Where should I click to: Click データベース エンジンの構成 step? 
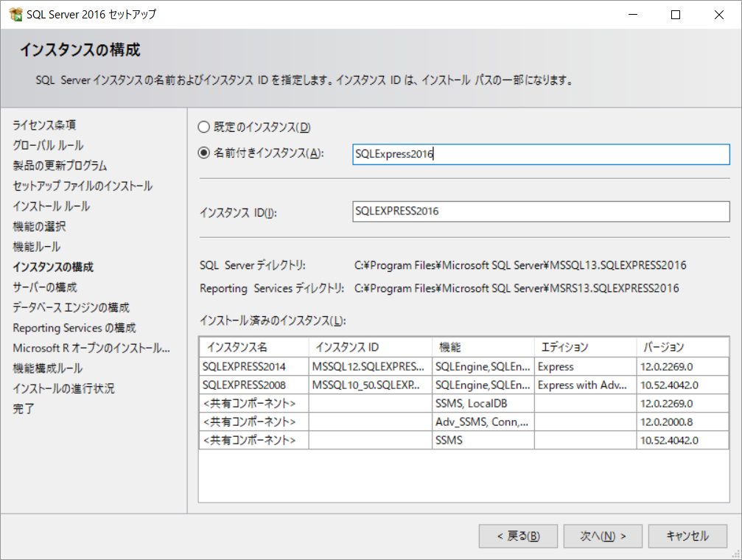click(71, 308)
